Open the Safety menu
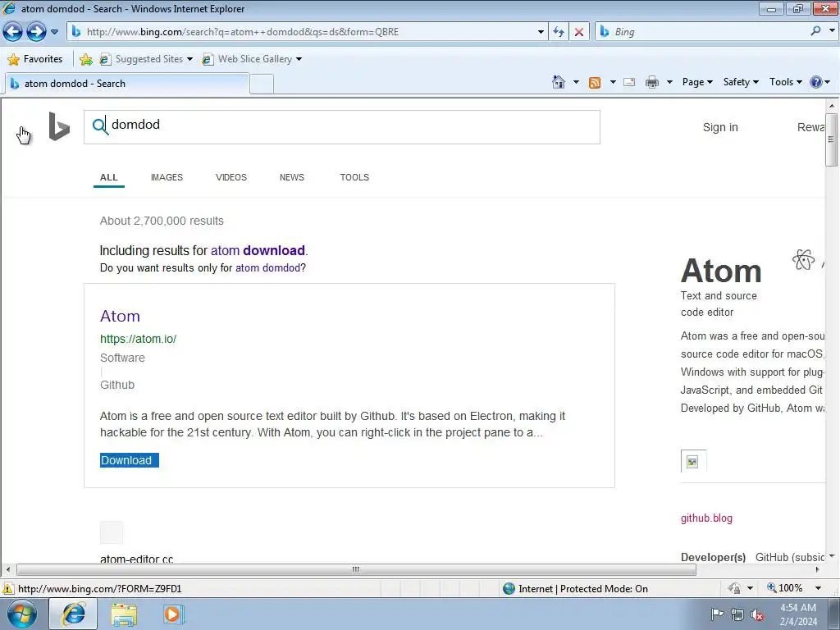This screenshot has width=840, height=630. click(x=741, y=82)
